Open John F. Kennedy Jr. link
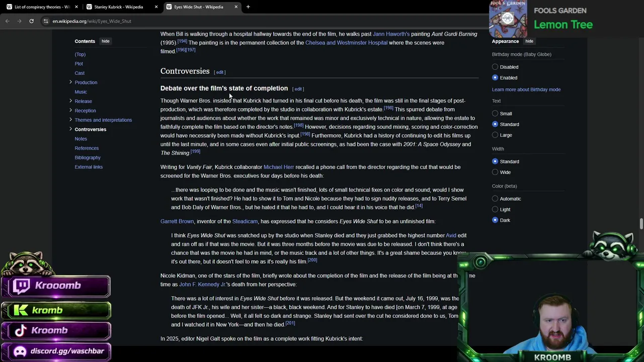Screen dimensions: 644x362 point(202,285)
